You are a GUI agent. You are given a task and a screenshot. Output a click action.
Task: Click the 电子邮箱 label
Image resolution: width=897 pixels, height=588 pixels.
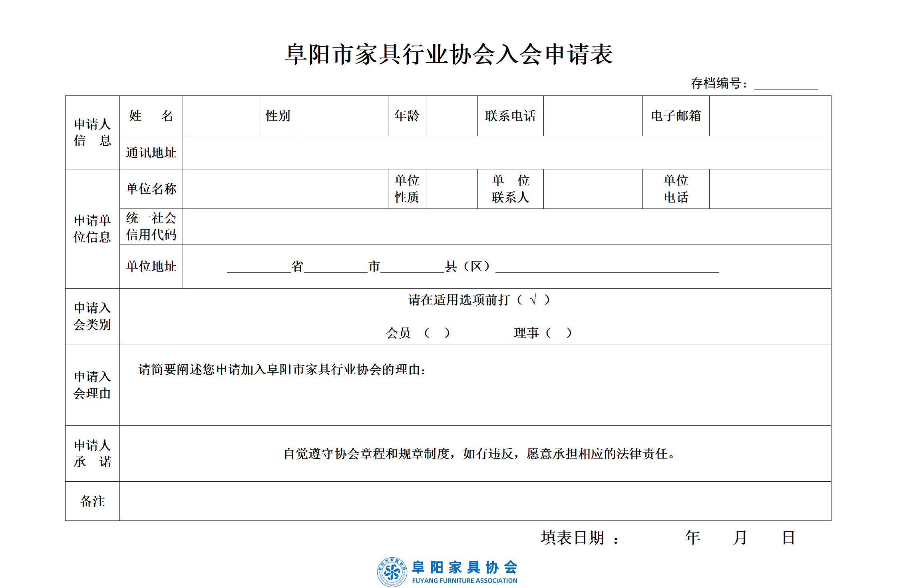point(676,116)
